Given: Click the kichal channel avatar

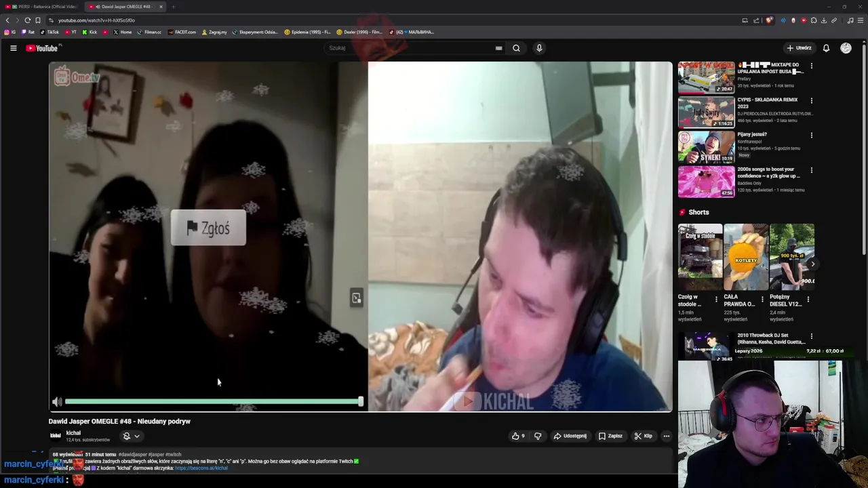Looking at the screenshot, I should tap(56, 436).
